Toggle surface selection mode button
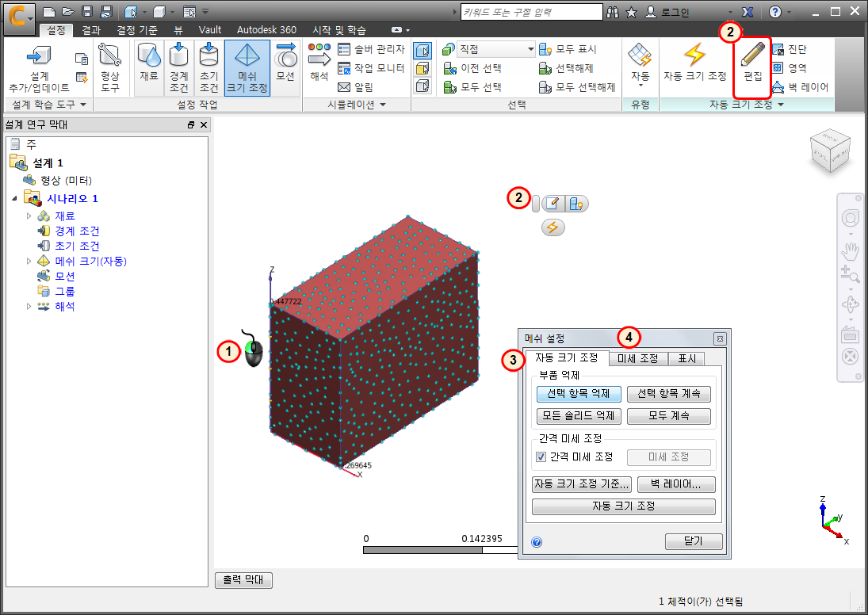The height and width of the screenshot is (615, 868). [x=423, y=68]
